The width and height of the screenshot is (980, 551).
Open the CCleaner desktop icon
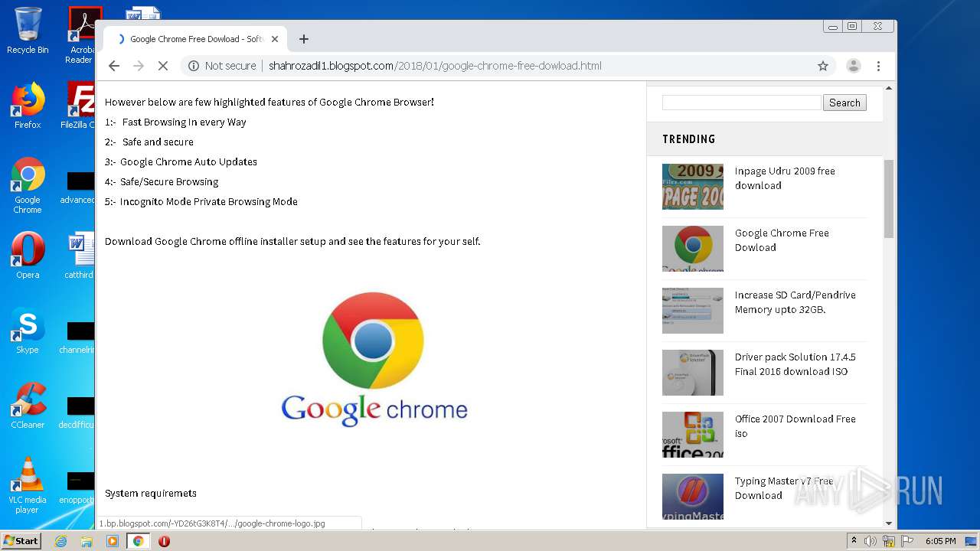28,406
